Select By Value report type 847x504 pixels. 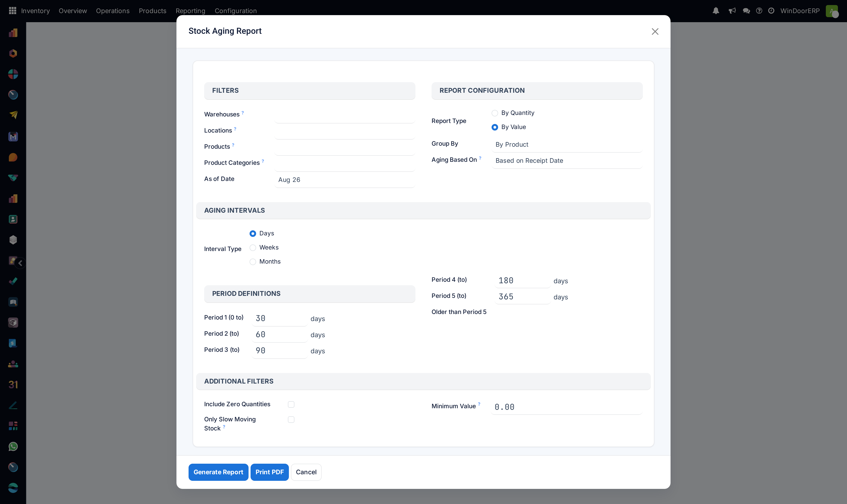click(495, 127)
